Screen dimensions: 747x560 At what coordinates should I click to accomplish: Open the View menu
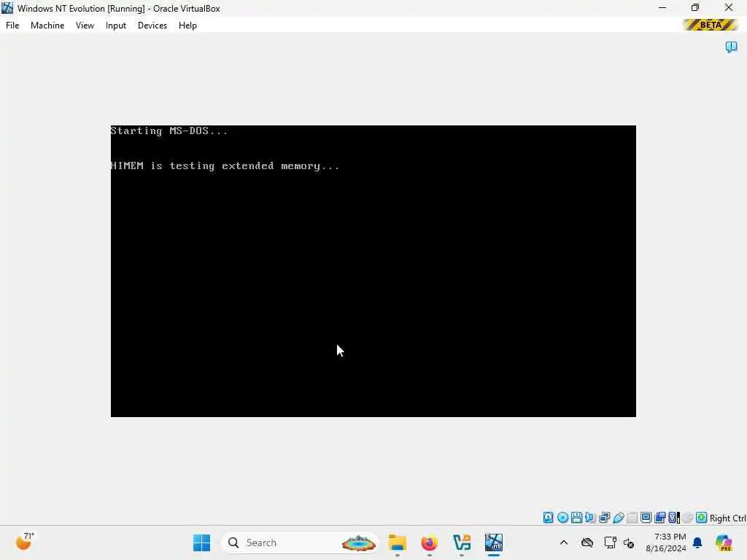[x=85, y=26]
